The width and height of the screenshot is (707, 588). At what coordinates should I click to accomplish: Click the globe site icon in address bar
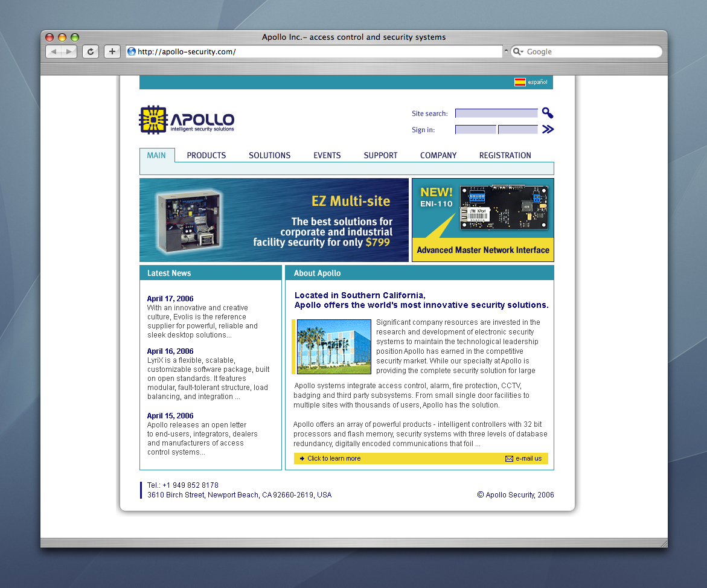[132, 51]
